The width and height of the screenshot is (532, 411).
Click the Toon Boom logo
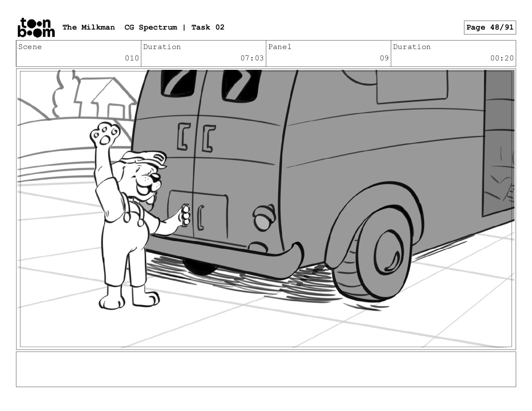pyautogui.click(x=36, y=27)
